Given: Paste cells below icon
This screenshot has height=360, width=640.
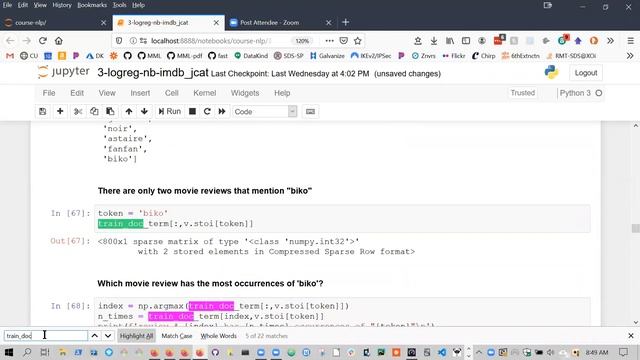Looking at the screenshot, I should click(110, 111).
